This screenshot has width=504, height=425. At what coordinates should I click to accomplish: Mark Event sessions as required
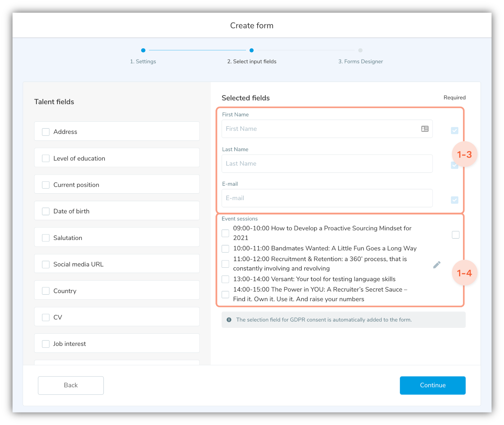tap(456, 235)
